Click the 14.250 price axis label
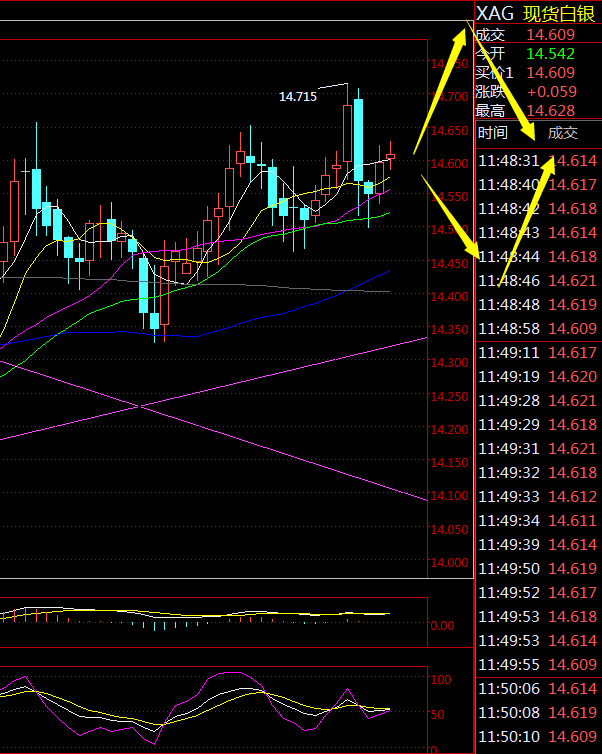602x754 pixels. click(449, 397)
